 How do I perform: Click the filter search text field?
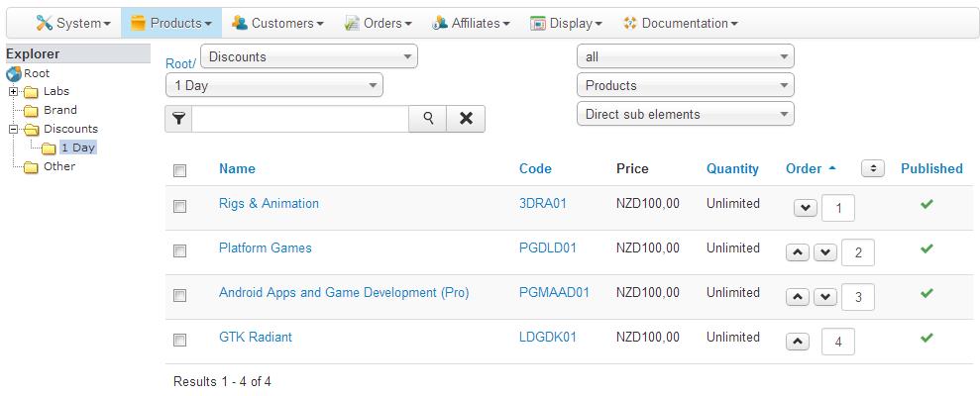click(x=300, y=119)
